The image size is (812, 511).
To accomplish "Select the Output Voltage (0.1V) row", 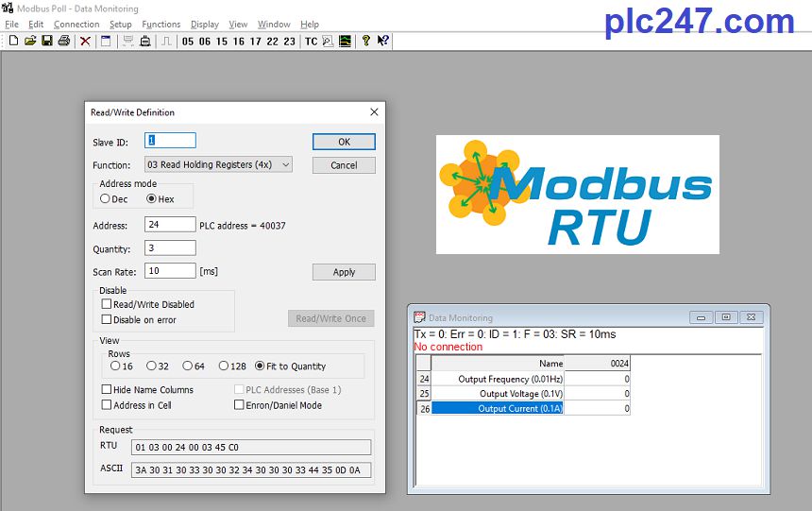I will pos(524,393).
